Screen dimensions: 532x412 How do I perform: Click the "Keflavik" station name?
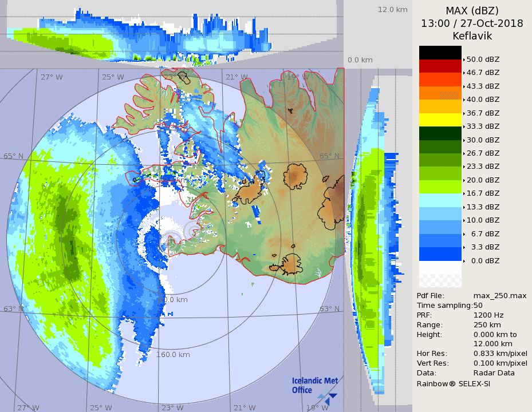coord(472,36)
